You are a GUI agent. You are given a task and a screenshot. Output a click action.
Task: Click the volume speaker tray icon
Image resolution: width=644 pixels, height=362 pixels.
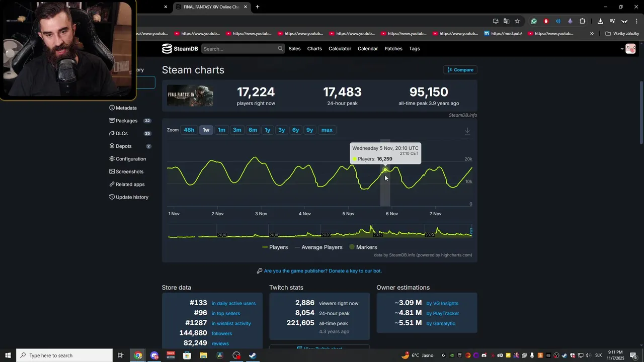(x=588, y=355)
